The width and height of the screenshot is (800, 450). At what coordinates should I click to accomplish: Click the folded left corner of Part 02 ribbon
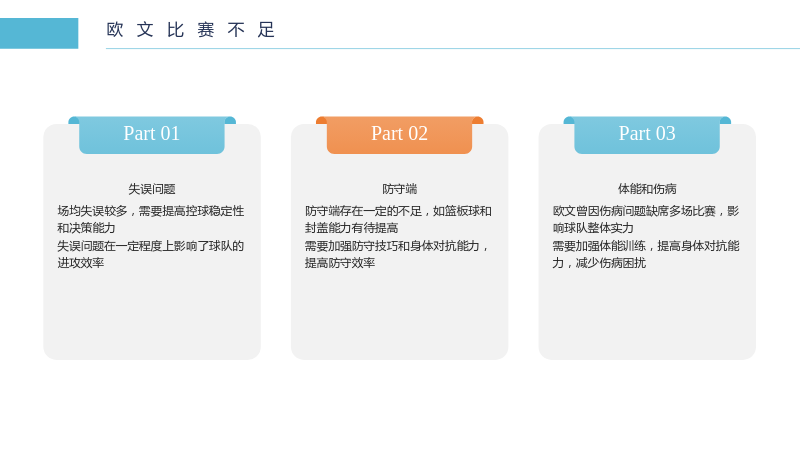coord(321,120)
